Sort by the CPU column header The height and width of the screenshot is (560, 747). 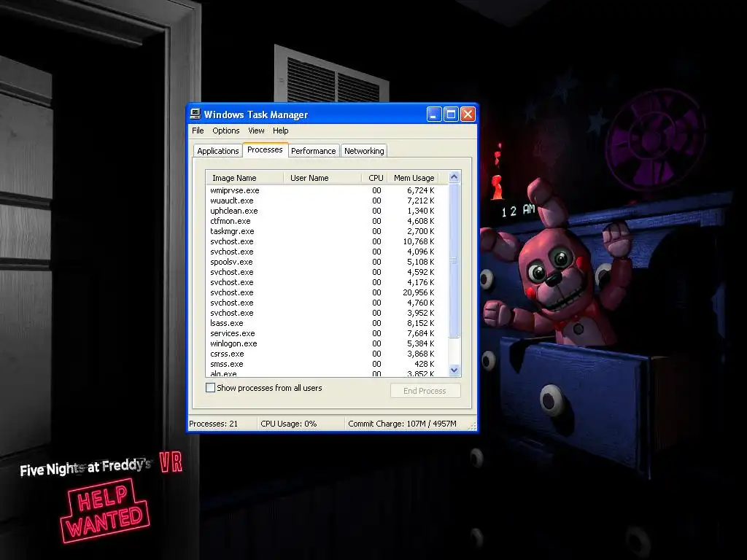(375, 178)
